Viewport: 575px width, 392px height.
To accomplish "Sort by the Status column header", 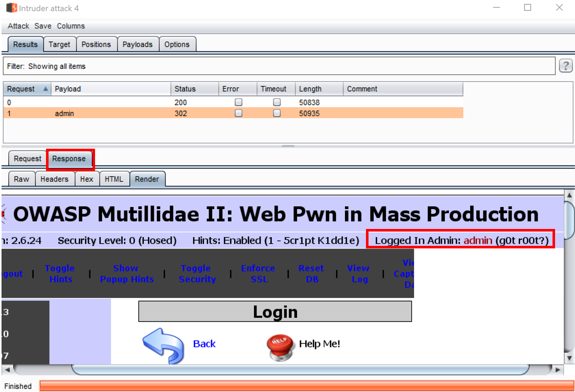I will (x=194, y=89).
